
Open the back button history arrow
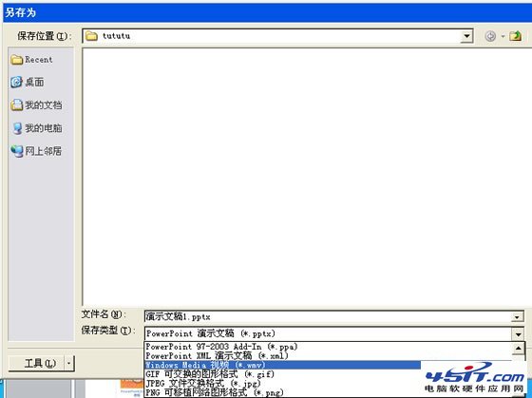503,36
